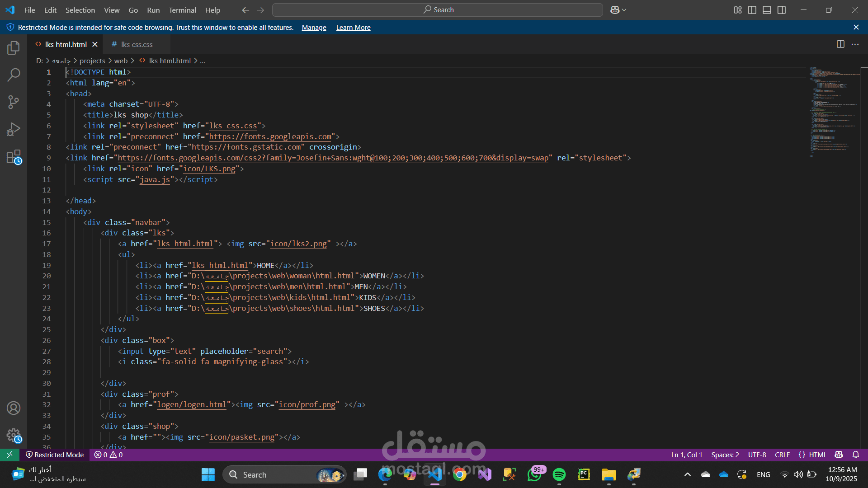Click the Learn More link

coord(353,28)
